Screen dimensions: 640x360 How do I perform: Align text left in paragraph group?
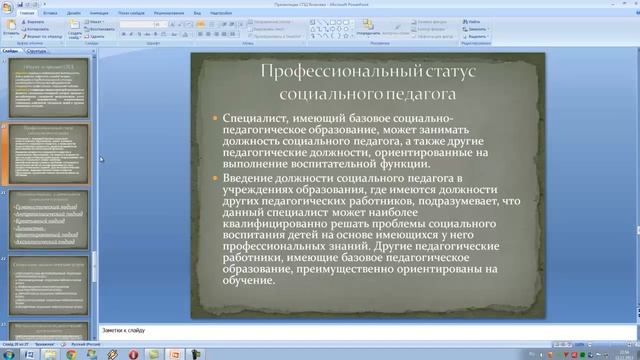pos(200,34)
